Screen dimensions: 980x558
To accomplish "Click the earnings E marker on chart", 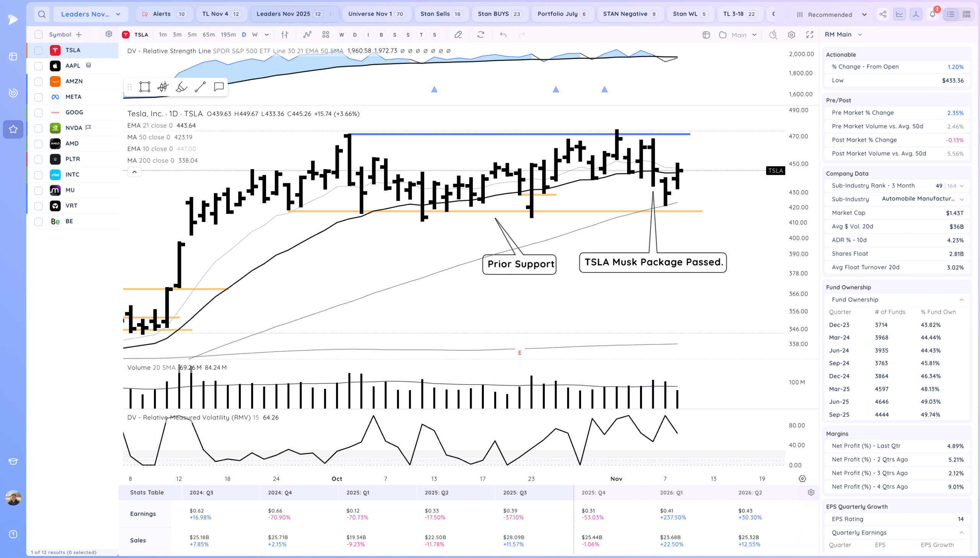I will [519, 352].
